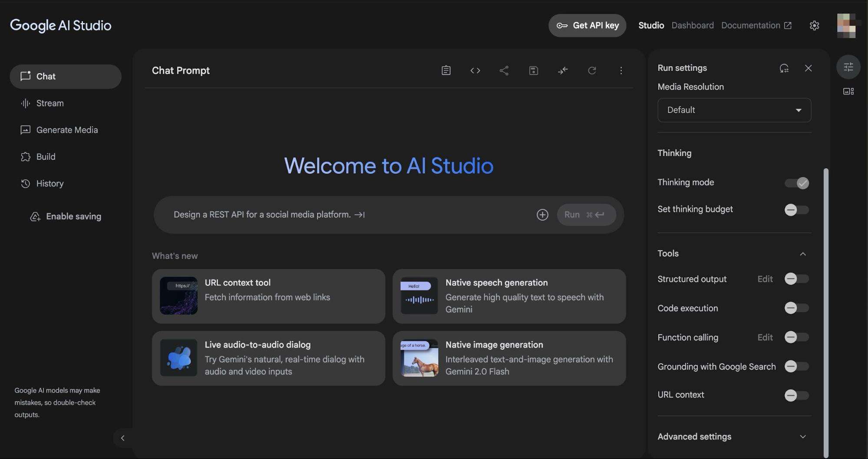Click the Google AI Studio logo
868x459 pixels.
pos(61,26)
